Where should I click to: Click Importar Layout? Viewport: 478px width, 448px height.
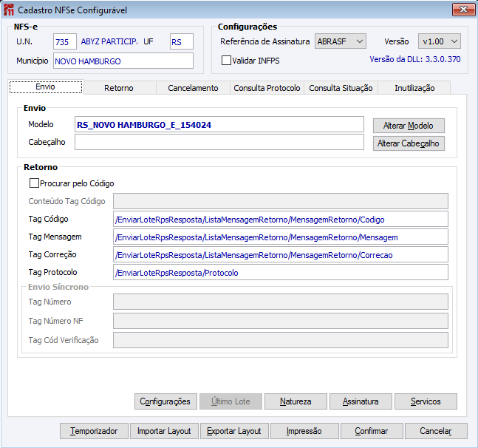164,431
